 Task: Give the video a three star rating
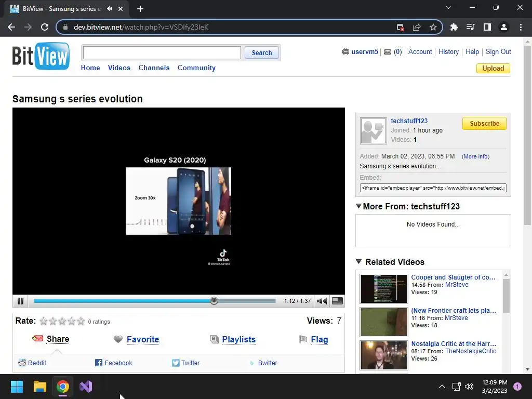click(62, 321)
